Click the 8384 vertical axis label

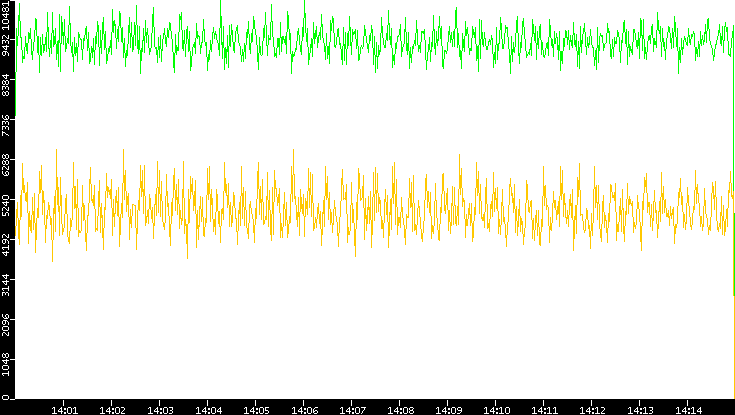(6, 85)
